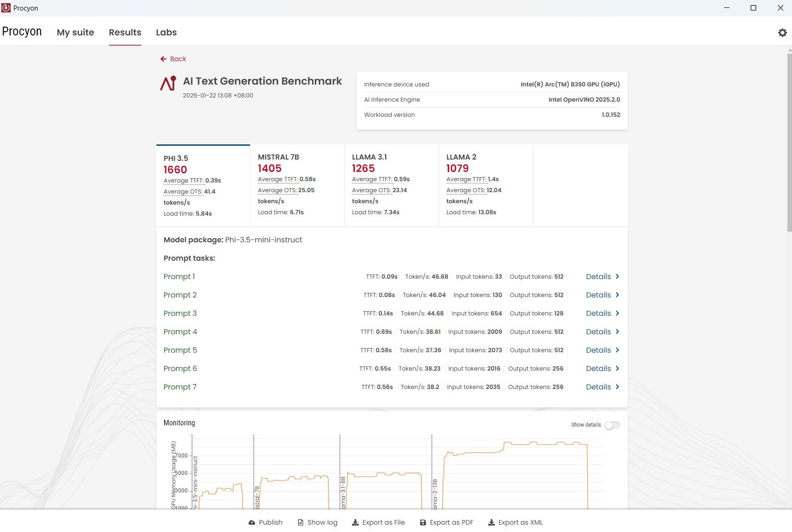This screenshot has height=532, width=792.
Task: Click the Procyon logo in title bar
Action: [6, 8]
